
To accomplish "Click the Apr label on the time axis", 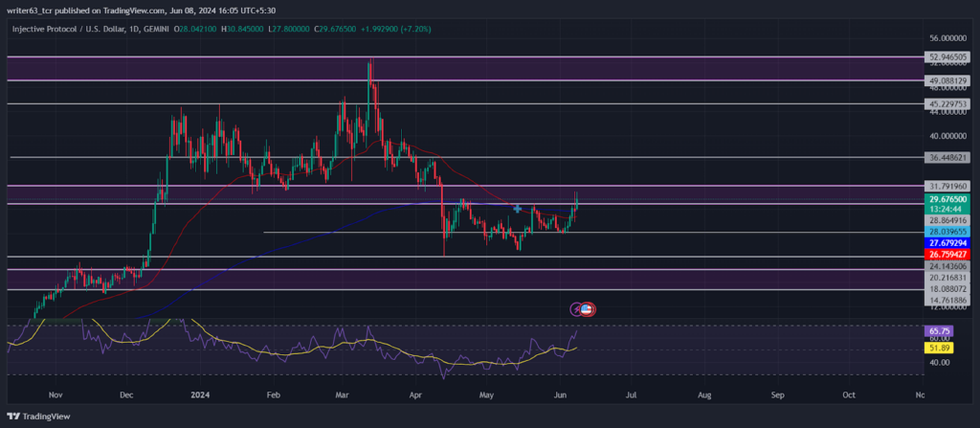I will tap(415, 395).
